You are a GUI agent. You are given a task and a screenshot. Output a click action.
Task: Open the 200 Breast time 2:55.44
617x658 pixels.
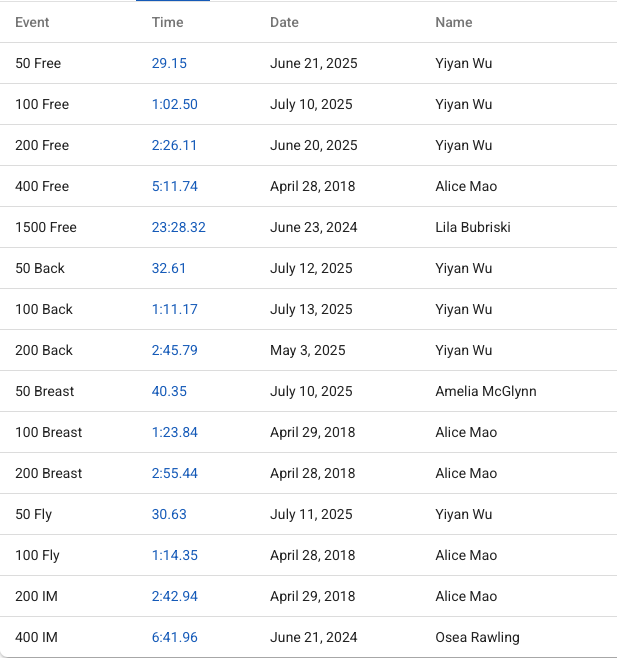click(x=174, y=473)
